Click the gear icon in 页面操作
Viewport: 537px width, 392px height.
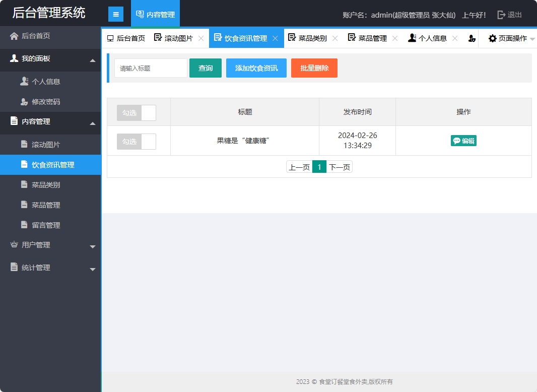(x=492, y=38)
